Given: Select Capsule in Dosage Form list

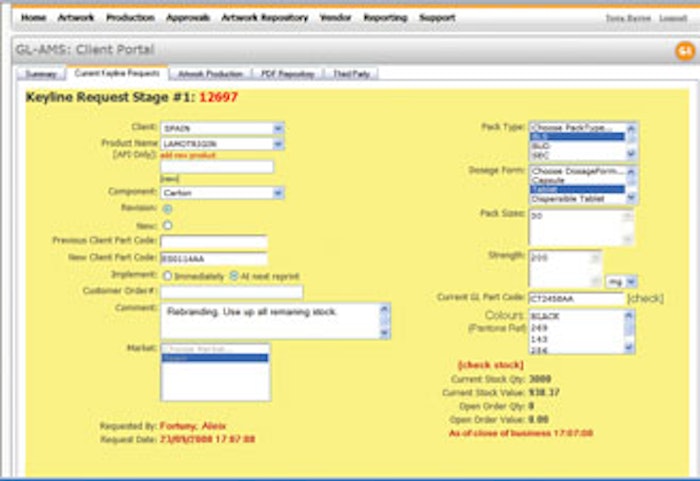Looking at the screenshot, I should coord(577,180).
